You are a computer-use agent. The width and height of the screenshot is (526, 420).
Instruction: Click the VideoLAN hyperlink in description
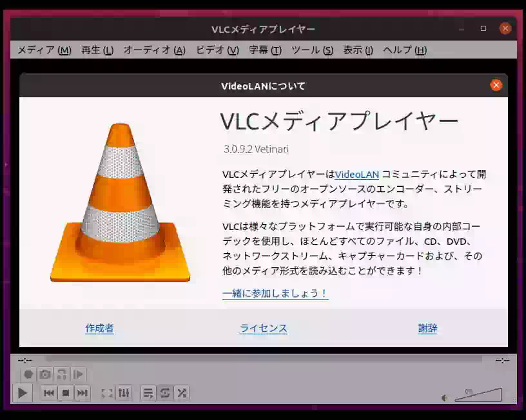coord(357,175)
